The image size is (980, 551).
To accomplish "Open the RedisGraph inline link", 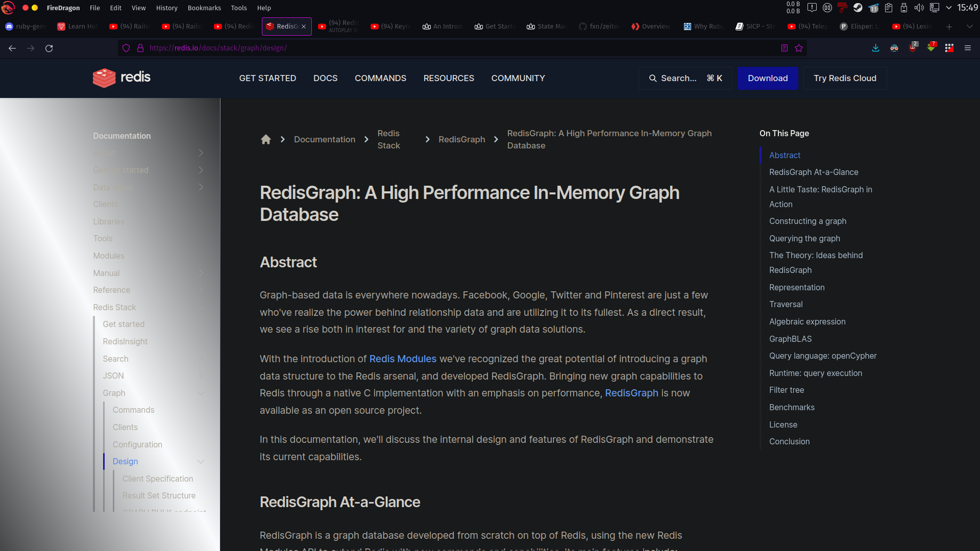I will (631, 393).
